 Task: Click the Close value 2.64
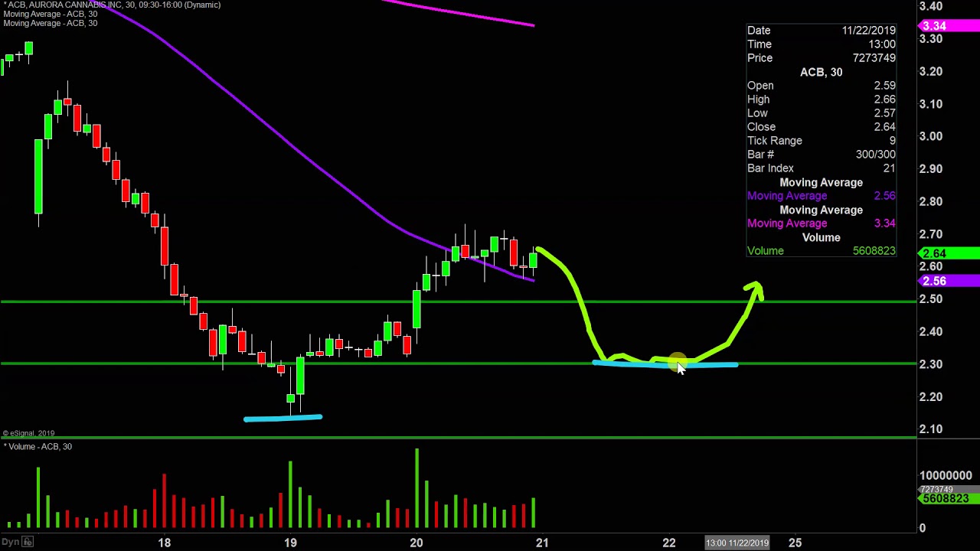884,127
